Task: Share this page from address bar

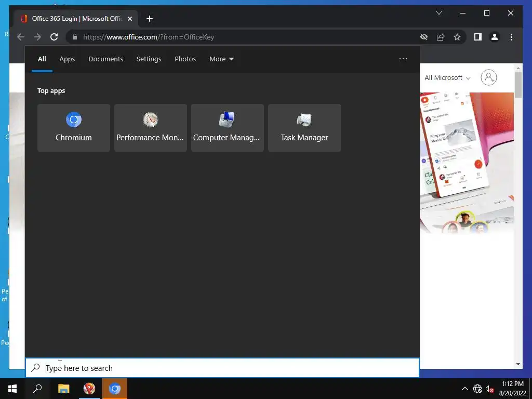Action: (441, 37)
